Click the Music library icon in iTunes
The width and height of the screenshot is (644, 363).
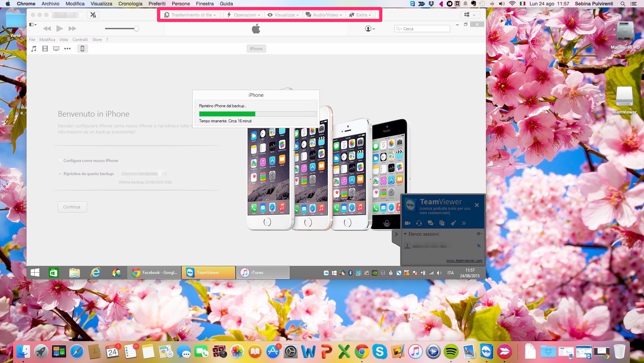click(34, 49)
